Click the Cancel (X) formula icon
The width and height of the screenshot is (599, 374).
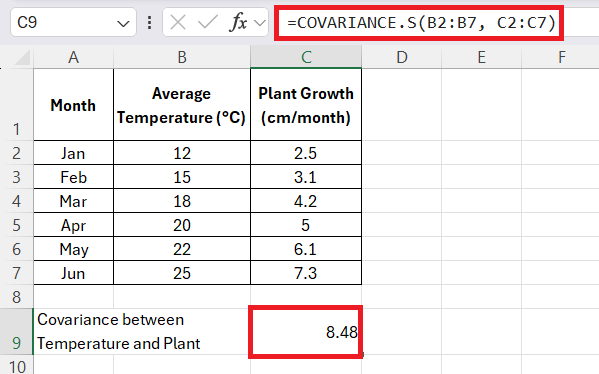click(x=178, y=23)
